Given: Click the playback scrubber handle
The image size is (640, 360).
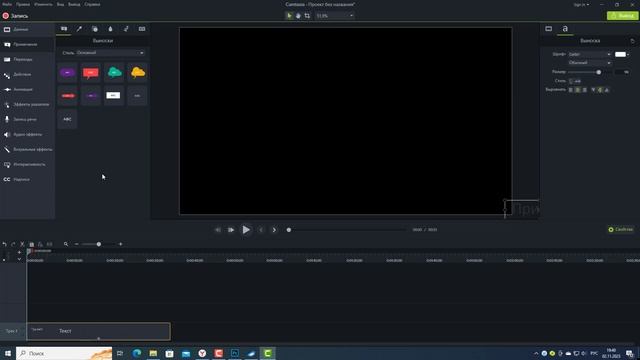Looking at the screenshot, I should pos(289,230).
